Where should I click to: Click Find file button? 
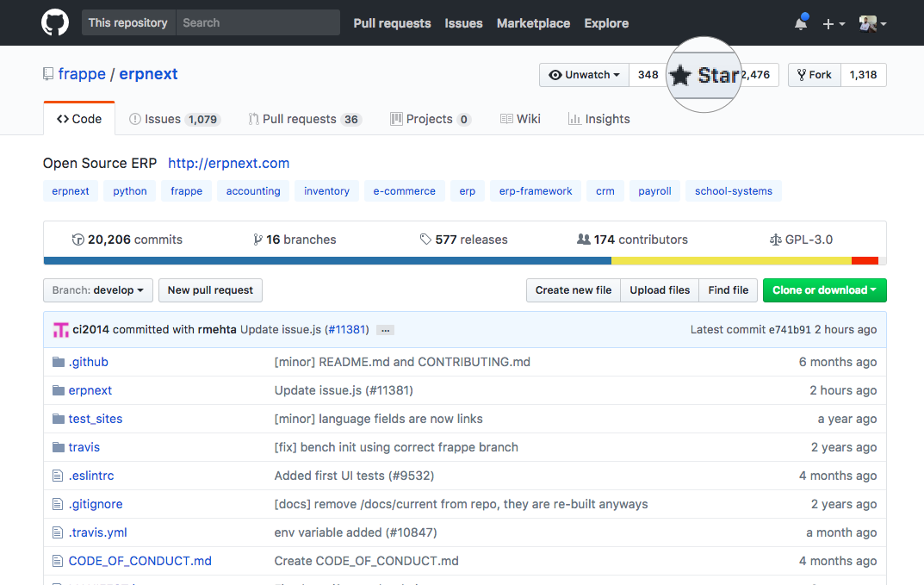(x=729, y=290)
